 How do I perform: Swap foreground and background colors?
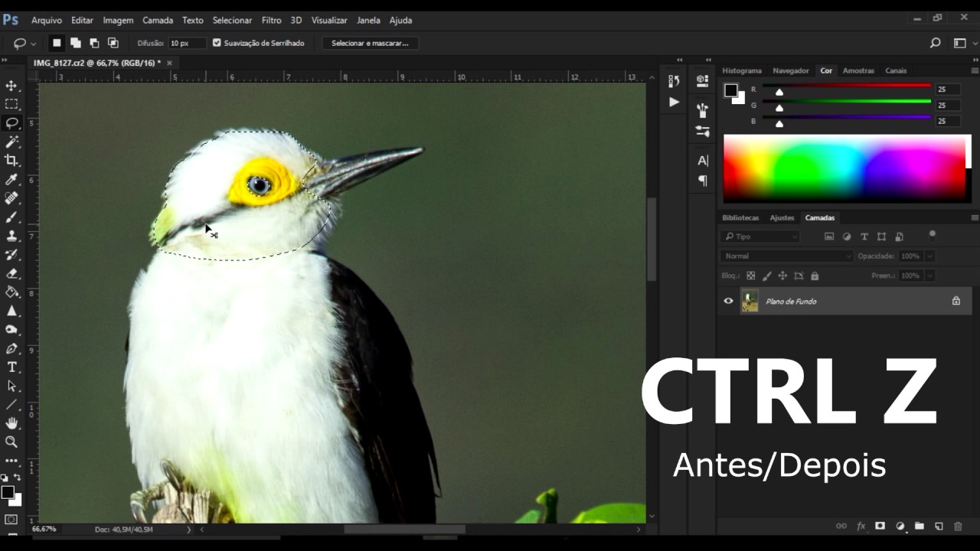click(17, 478)
